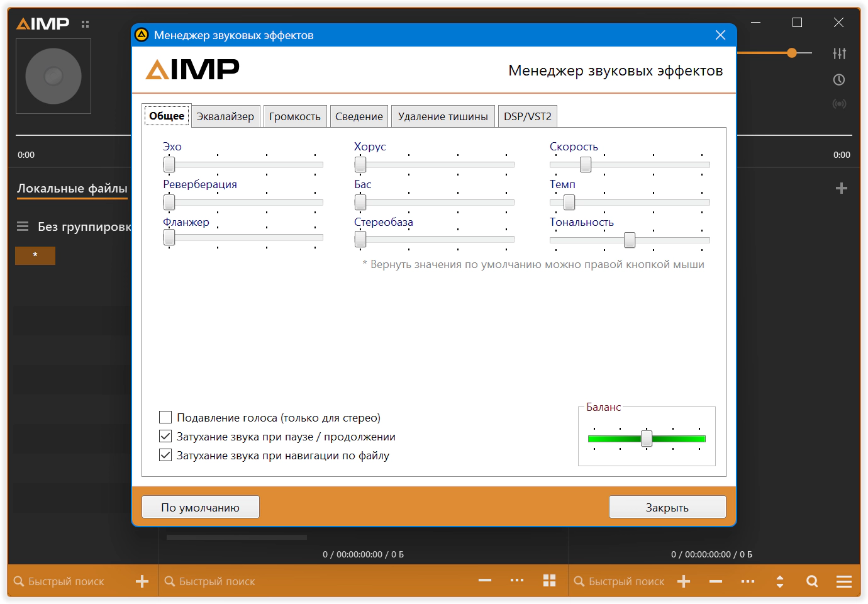Click the minus icon in right bottom toolbar

pos(716,581)
